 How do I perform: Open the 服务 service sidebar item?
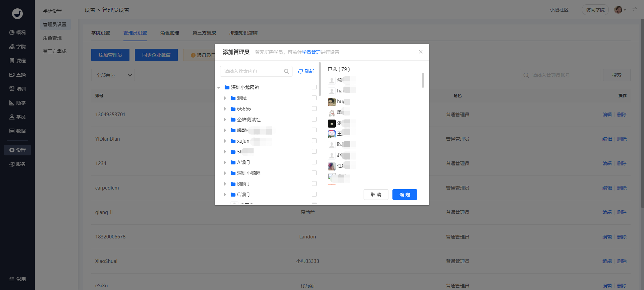[17, 164]
